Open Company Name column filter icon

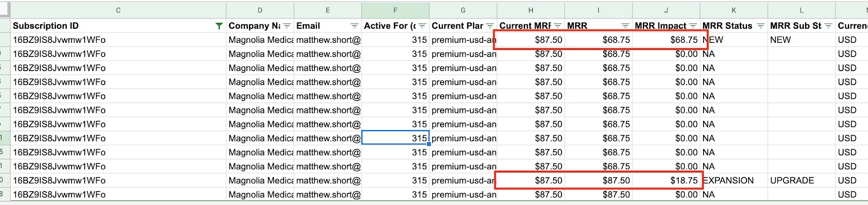tap(287, 25)
